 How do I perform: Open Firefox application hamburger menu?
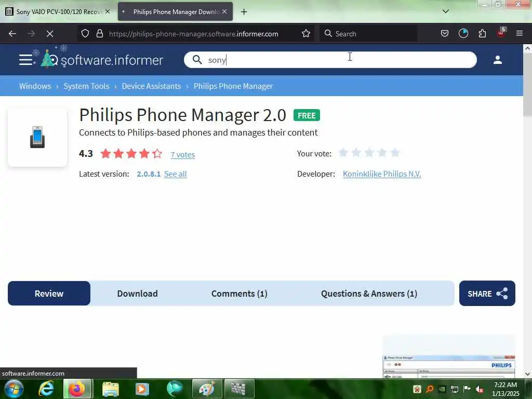point(519,34)
